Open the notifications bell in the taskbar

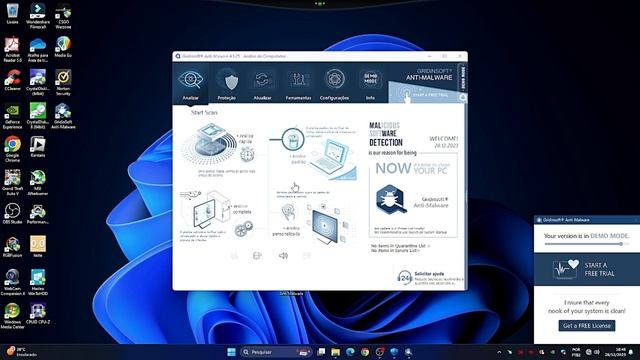[631, 352]
